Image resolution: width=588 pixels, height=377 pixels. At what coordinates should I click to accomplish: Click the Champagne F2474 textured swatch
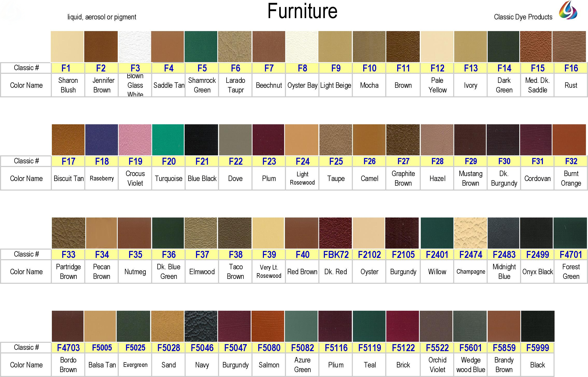pyautogui.click(x=470, y=233)
